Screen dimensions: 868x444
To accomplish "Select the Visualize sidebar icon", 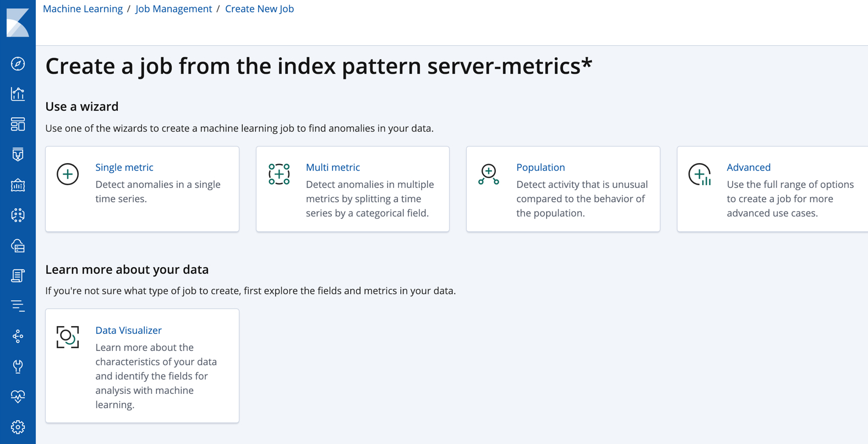I will coord(18,94).
